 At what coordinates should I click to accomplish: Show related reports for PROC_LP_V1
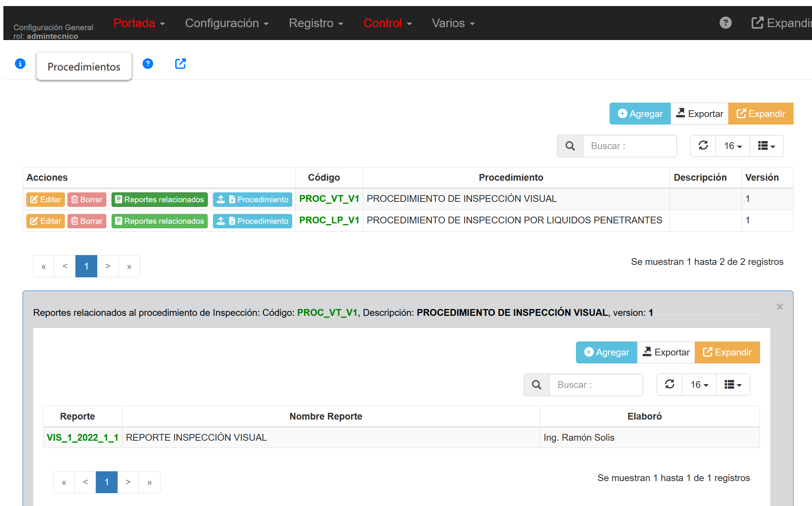click(x=159, y=221)
